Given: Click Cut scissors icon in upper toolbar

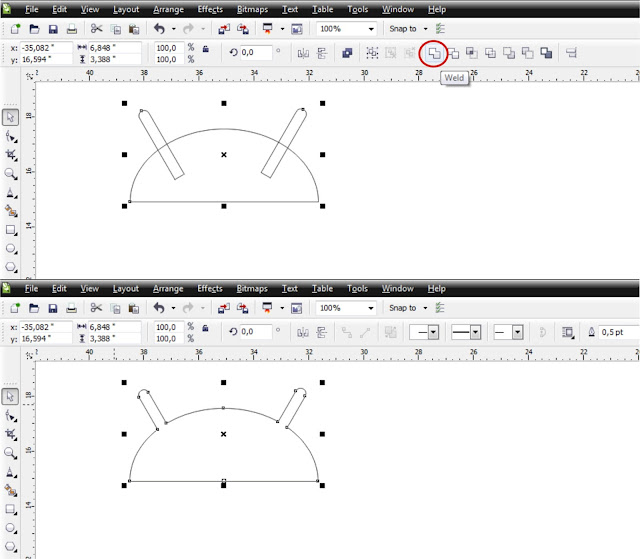Looking at the screenshot, I should 97,29.
